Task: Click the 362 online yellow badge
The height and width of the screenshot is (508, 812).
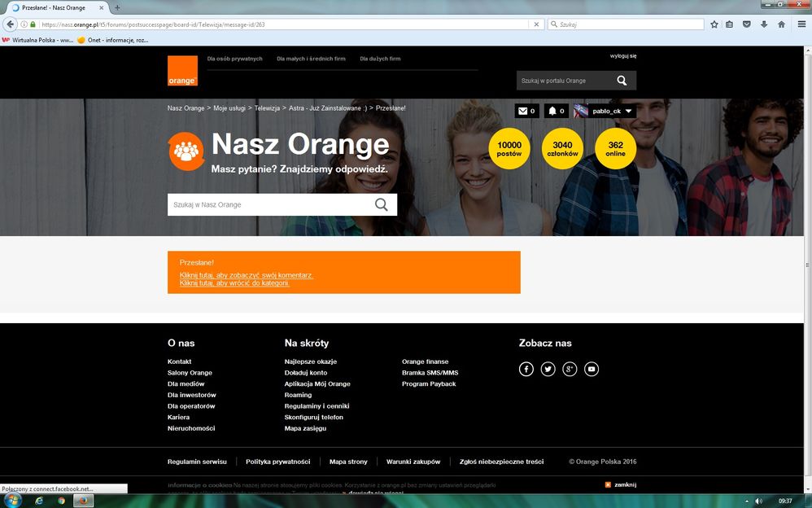Action: coord(616,149)
